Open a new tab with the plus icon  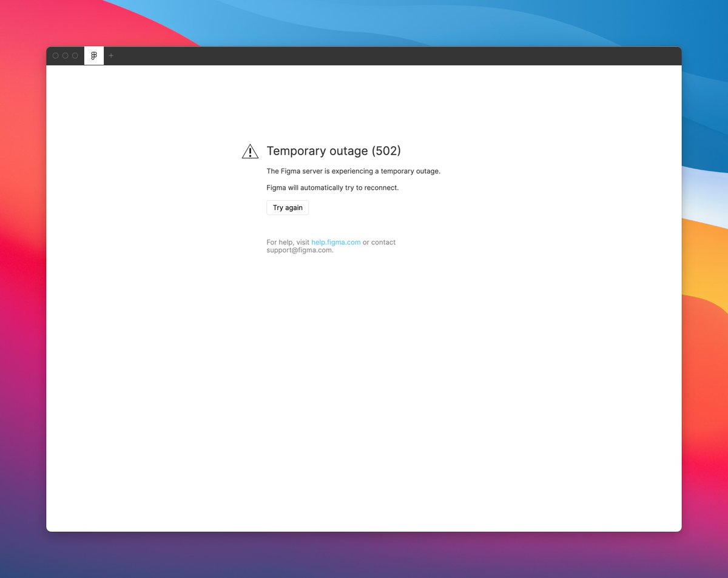[111, 56]
